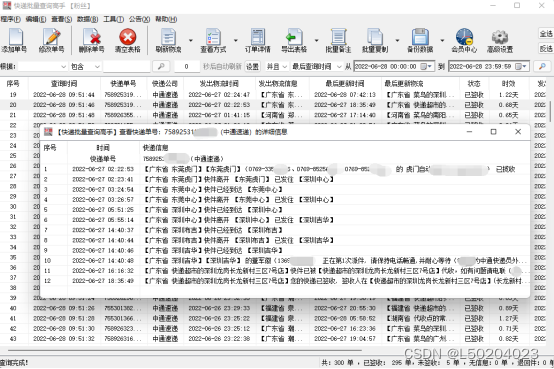This screenshot has height=369, width=554.
Task: Click detail row 2 timed 02:23:41
Action: [x=285, y=179]
